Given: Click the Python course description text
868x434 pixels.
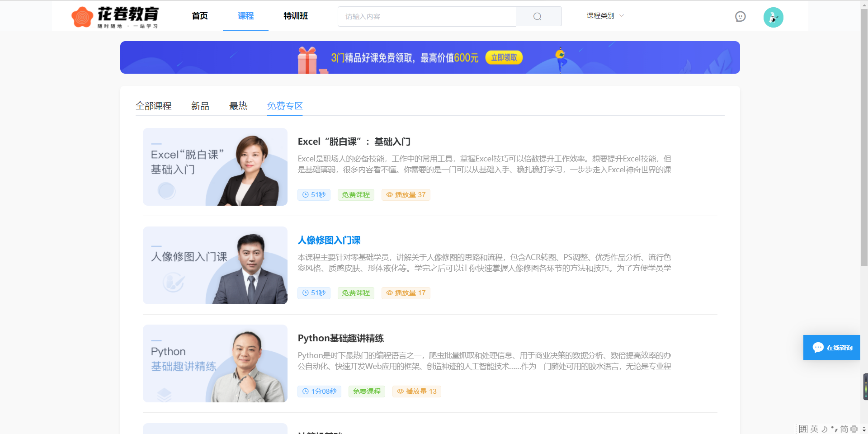Looking at the screenshot, I should click(484, 361).
